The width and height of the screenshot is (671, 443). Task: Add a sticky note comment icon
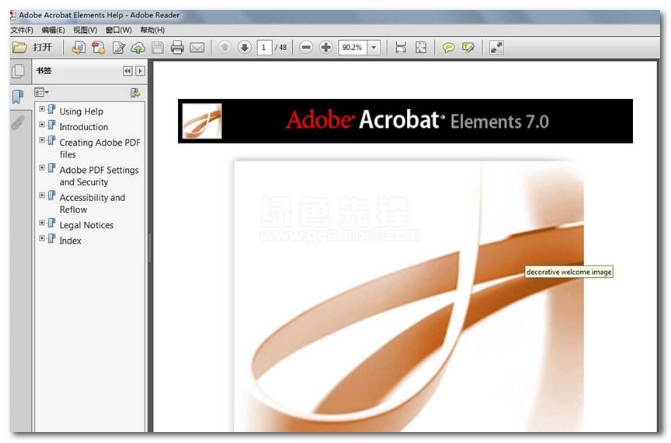(x=448, y=48)
